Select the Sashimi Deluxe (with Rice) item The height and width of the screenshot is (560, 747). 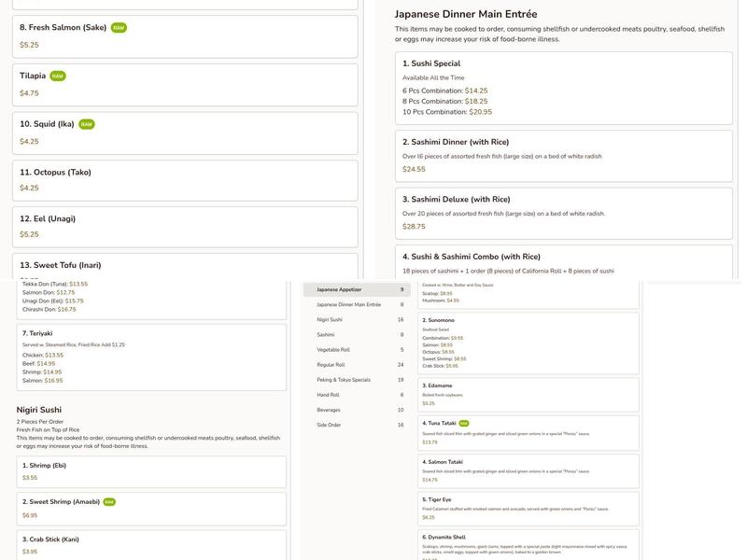[563, 212]
